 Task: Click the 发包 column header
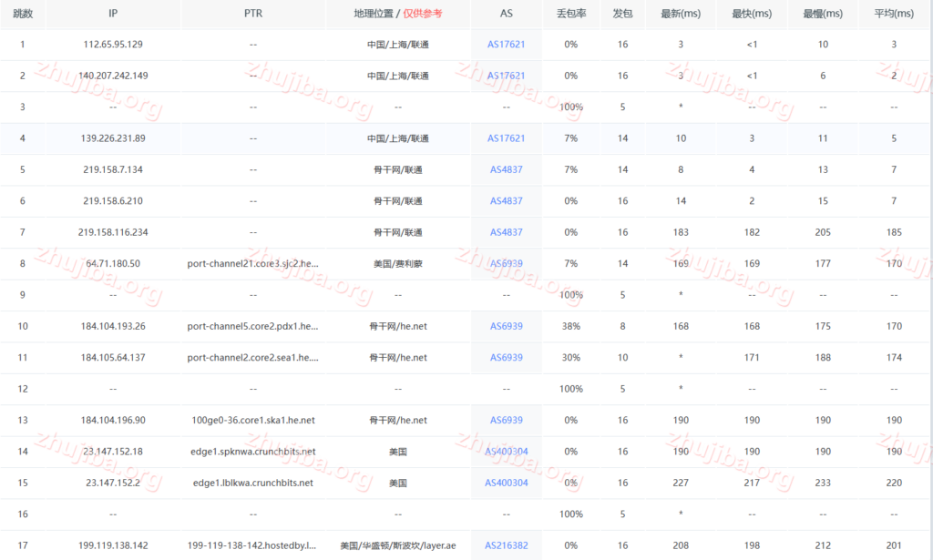click(x=622, y=14)
